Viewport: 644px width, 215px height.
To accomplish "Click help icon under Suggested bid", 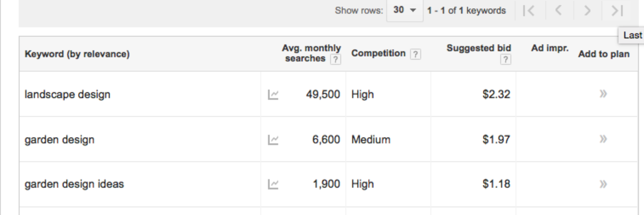I will tap(505, 59).
